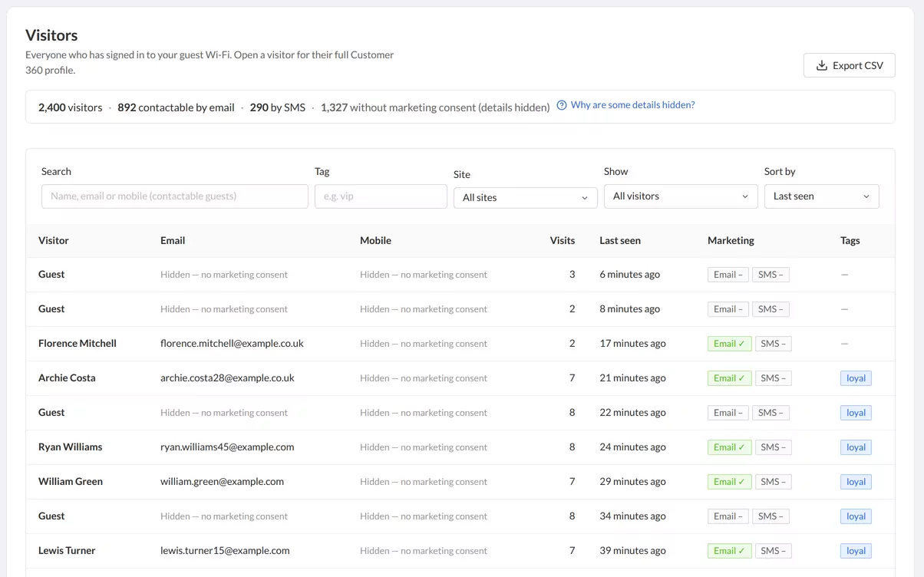Click the Tag filter input field
This screenshot has height=577, width=924.
pyautogui.click(x=381, y=196)
